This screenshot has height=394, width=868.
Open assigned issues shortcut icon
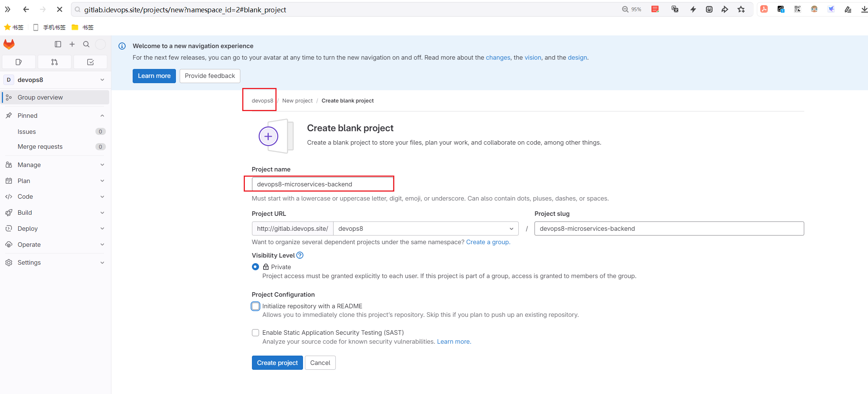[x=19, y=62]
